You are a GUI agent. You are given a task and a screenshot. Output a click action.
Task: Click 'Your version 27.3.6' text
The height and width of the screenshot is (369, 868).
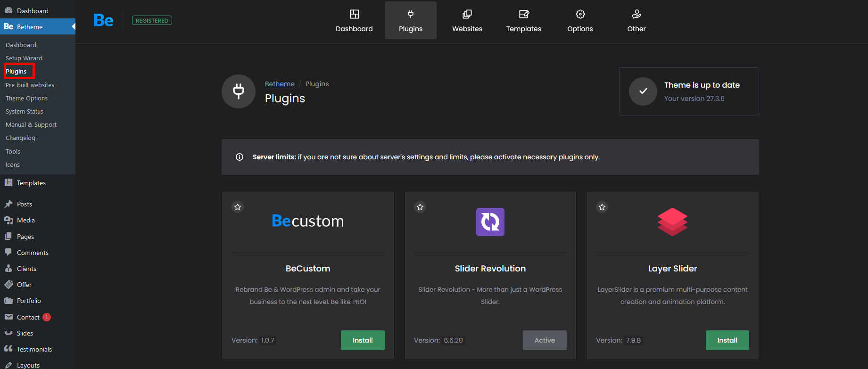694,98
